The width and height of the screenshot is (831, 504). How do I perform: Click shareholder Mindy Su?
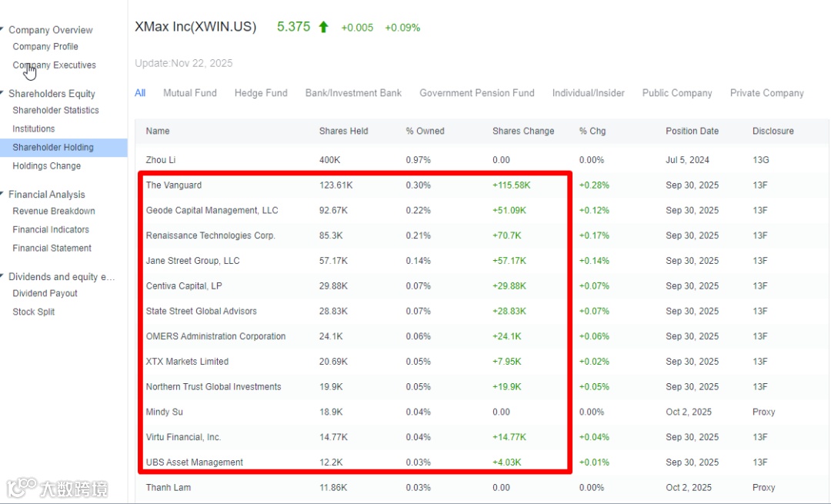coord(165,412)
